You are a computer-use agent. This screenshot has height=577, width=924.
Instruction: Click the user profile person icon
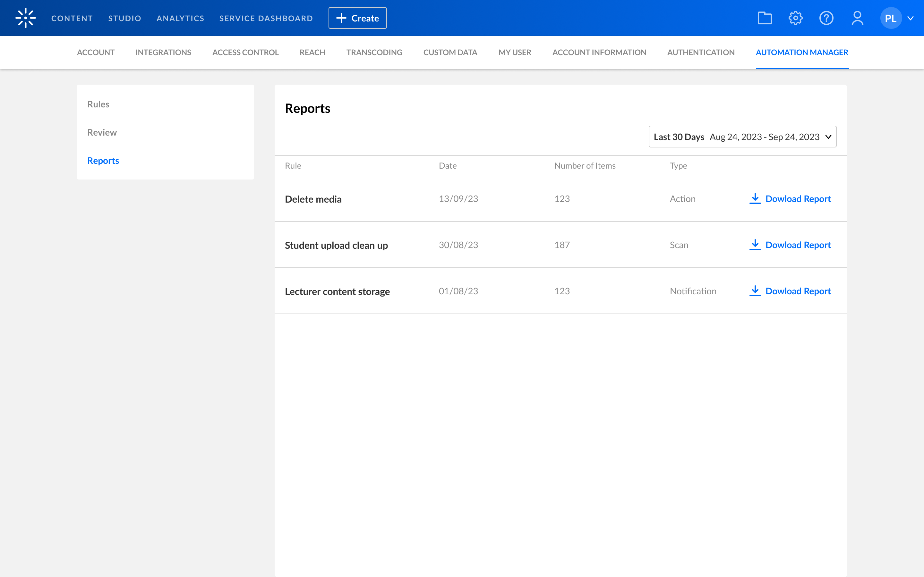click(x=857, y=18)
